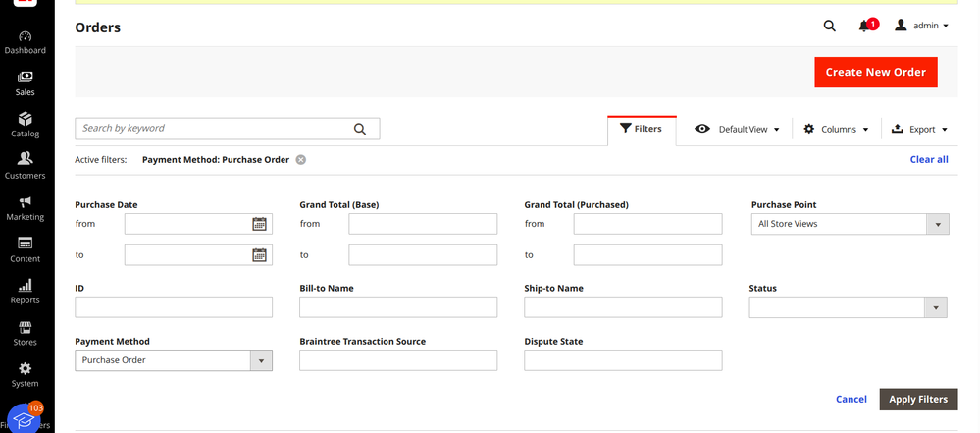
Task: Open the Status dropdown
Action: [x=848, y=308]
